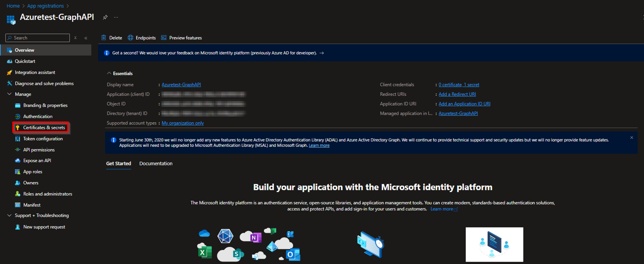
Task: Collapse the Manage section
Action: pos(9,94)
